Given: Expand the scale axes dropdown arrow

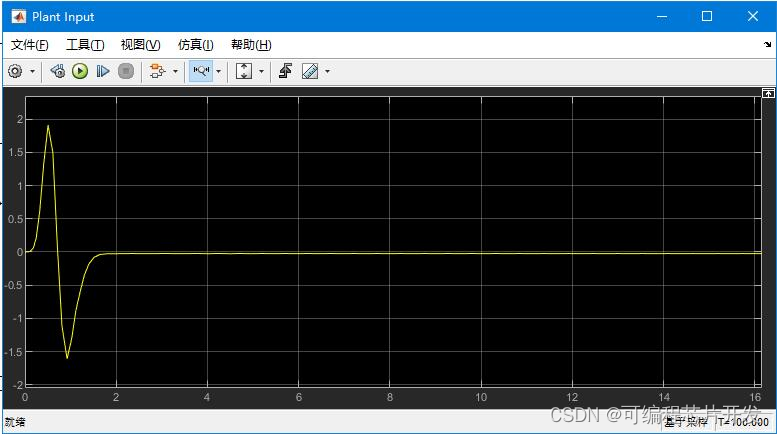Looking at the screenshot, I should point(261,71).
